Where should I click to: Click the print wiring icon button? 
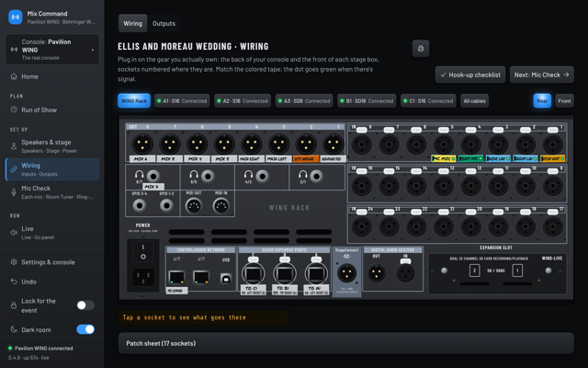(x=421, y=49)
